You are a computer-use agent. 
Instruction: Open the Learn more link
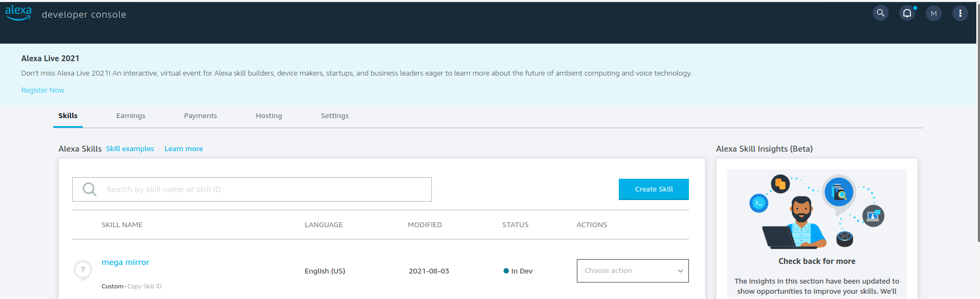(184, 148)
